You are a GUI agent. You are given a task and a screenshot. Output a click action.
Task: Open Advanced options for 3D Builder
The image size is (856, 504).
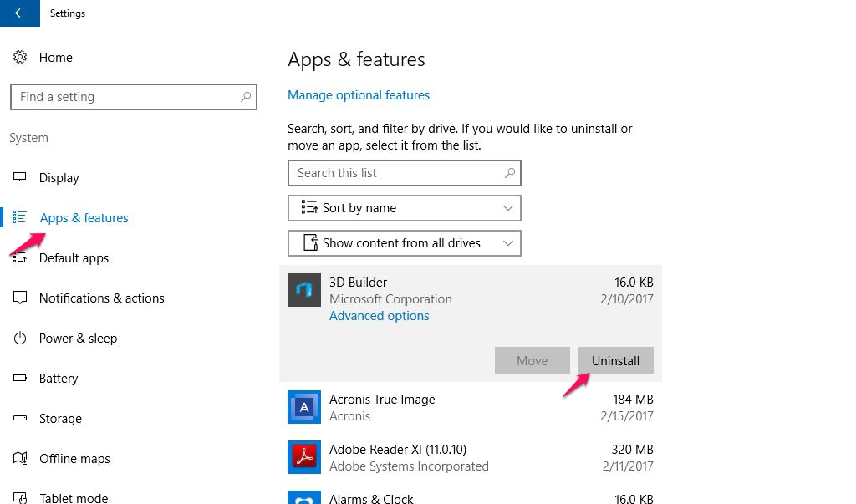click(x=379, y=316)
